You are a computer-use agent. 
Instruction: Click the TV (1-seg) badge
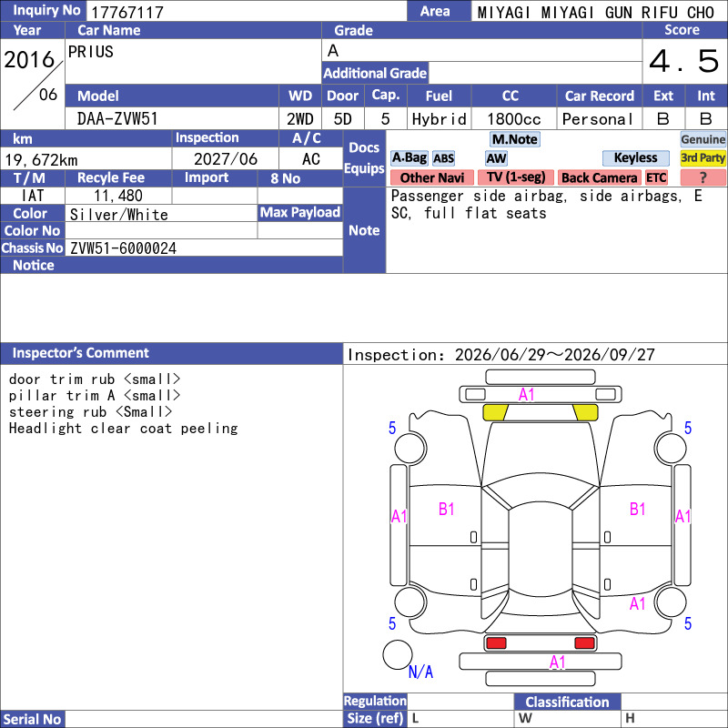pyautogui.click(x=516, y=177)
